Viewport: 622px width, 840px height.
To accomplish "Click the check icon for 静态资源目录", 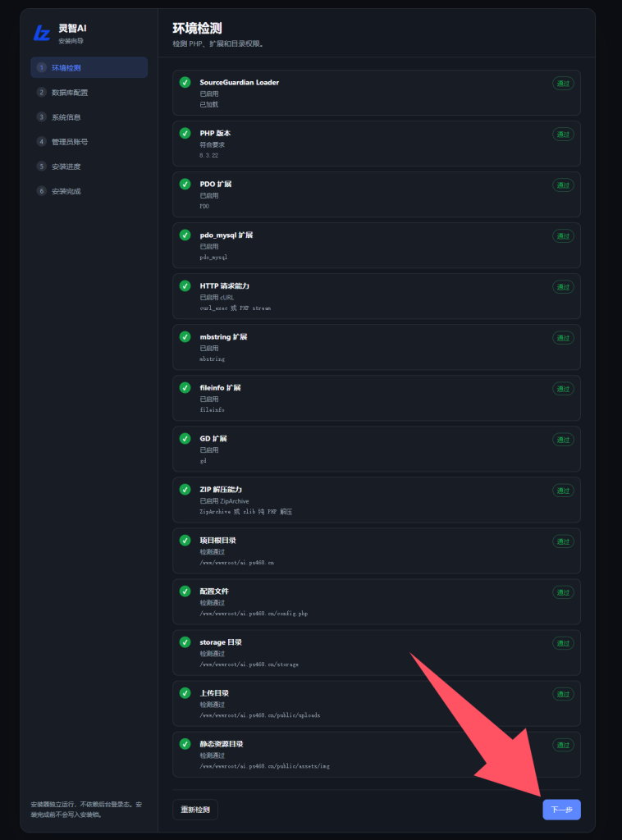I will [185, 744].
